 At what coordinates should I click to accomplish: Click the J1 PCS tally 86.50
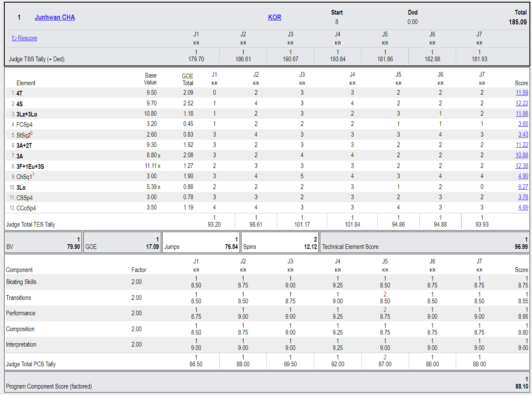click(196, 364)
